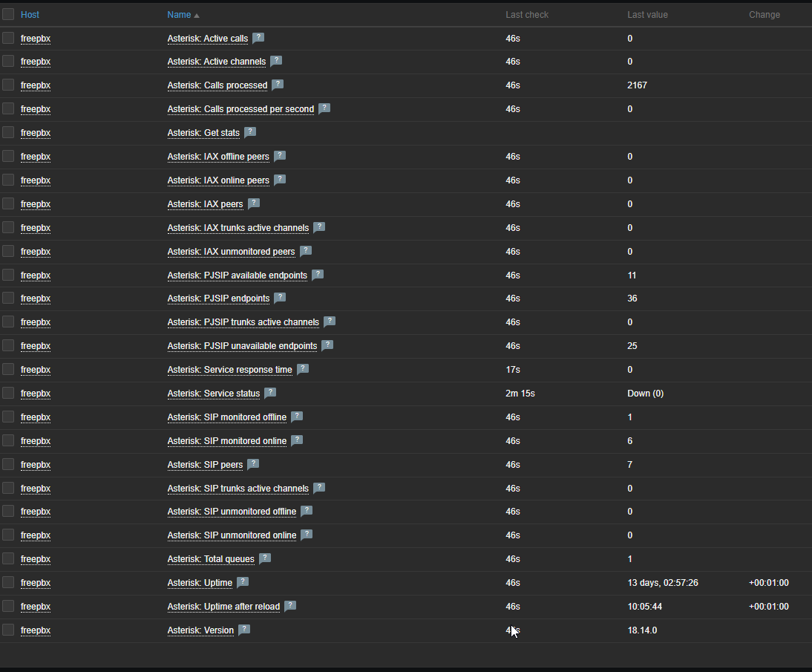812x672 pixels.
Task: Select checkbox for Asterisk: PJSIP endpoints row
Action: point(8,299)
